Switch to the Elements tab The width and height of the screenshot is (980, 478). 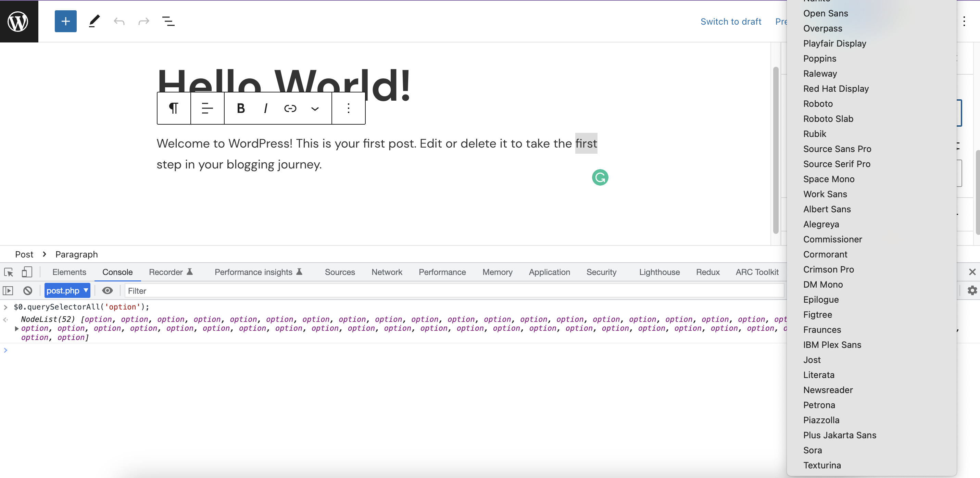point(69,272)
